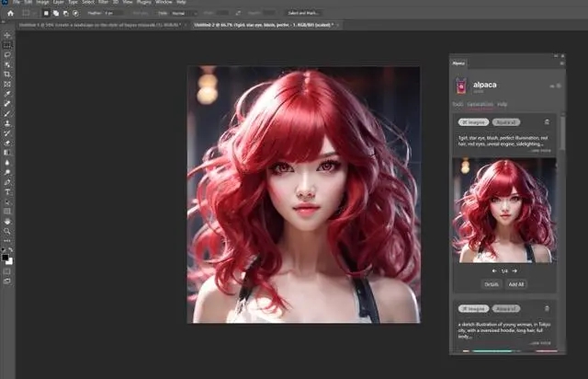Enable Subtract from Selection mode
The width and height of the screenshot is (588, 379).
65,13
